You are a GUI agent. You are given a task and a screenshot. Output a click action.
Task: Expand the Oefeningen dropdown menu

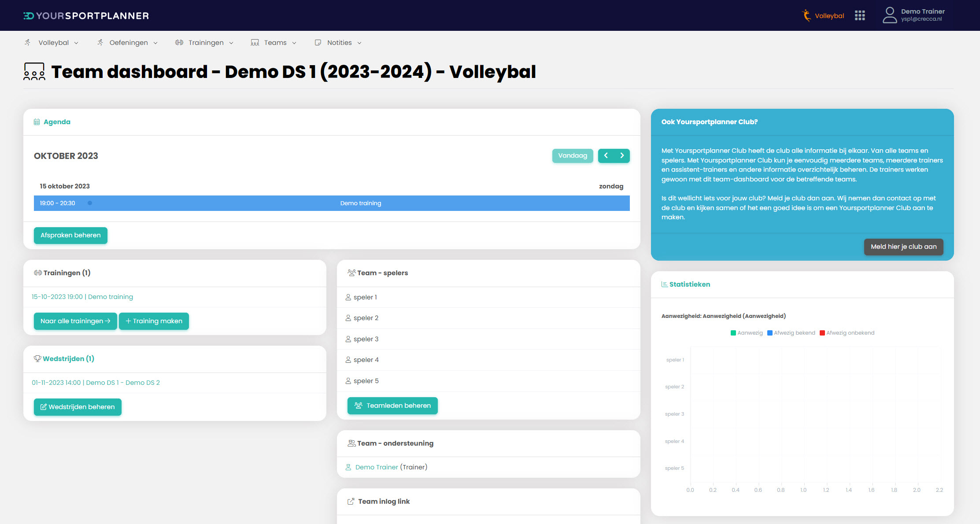coord(128,43)
